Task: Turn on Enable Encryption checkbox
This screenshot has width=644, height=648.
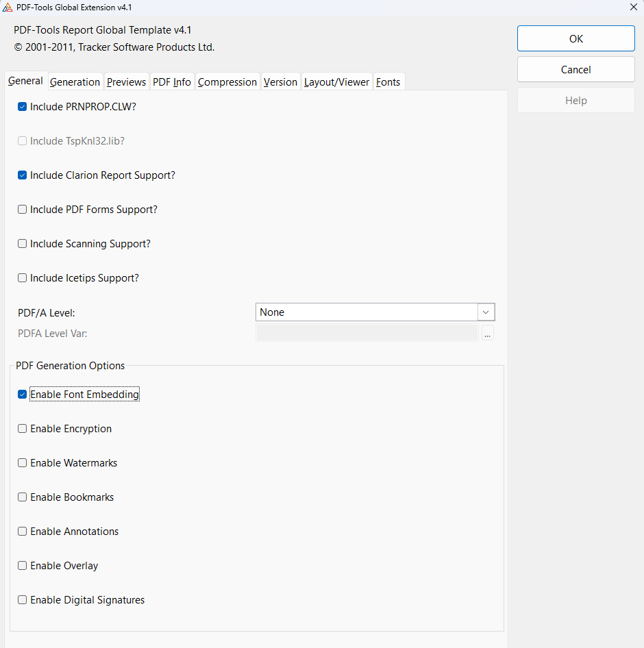Action: pos(23,429)
